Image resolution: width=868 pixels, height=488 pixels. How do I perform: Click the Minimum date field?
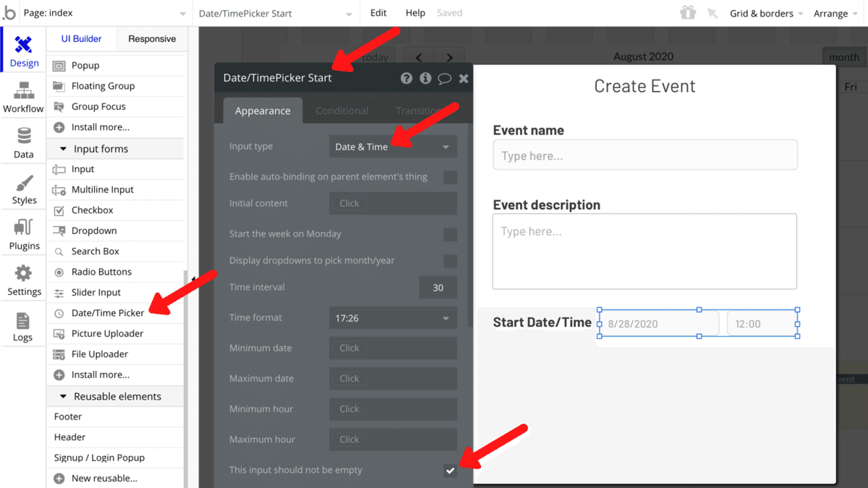393,348
